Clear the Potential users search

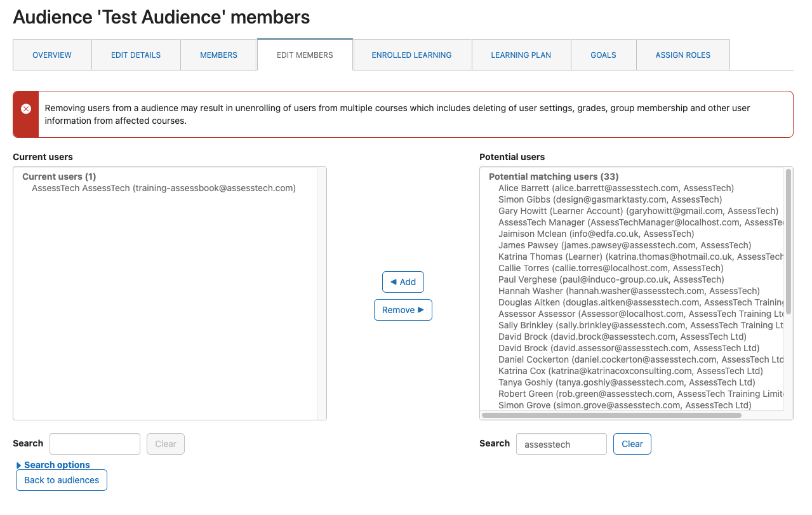point(632,444)
